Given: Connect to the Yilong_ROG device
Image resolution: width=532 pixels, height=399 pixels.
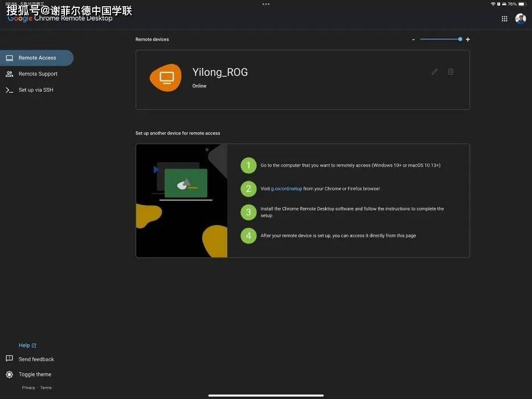Looking at the screenshot, I should pyautogui.click(x=302, y=80).
